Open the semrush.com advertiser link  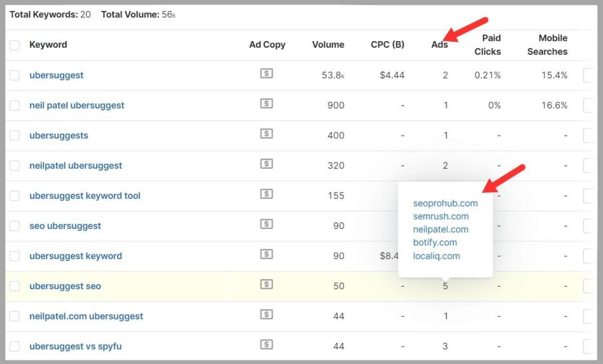pos(441,216)
